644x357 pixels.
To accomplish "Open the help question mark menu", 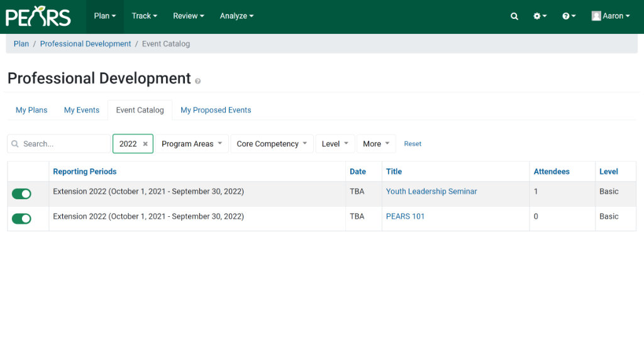I will pyautogui.click(x=569, y=16).
